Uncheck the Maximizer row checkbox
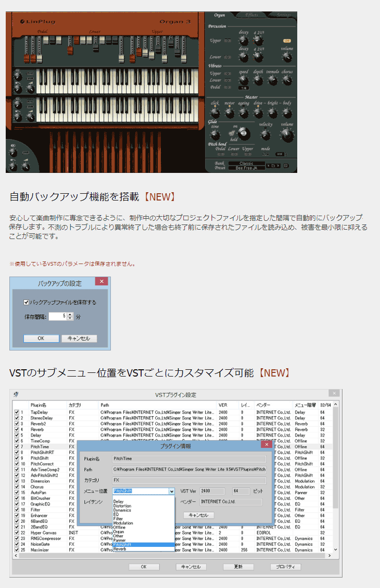Screen dimensions: 380x588 (x=17, y=550)
